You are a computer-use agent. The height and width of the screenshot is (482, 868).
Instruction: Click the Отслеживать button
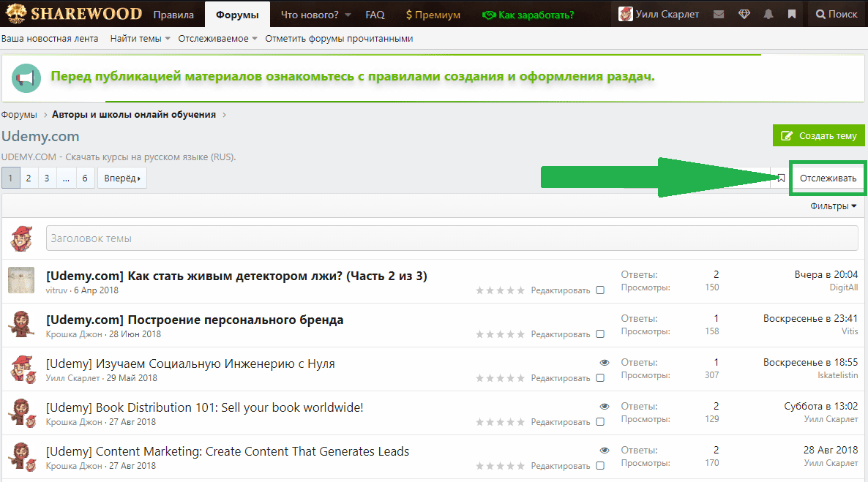[x=827, y=177]
